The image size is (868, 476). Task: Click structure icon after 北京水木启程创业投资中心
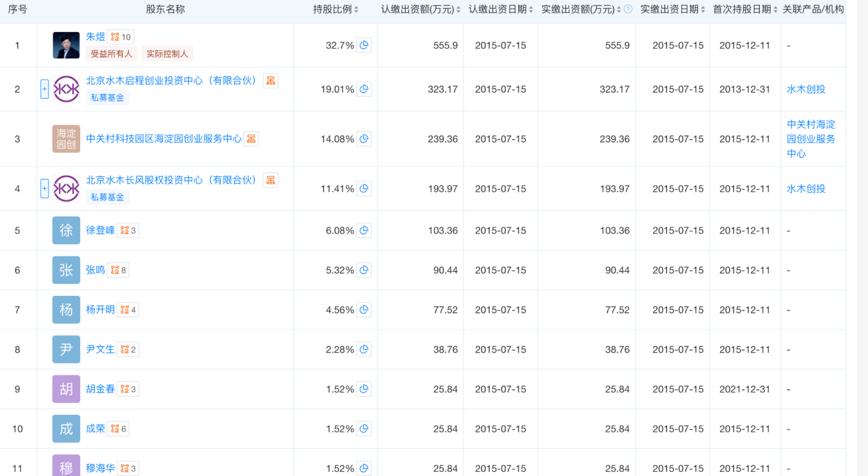pos(271,81)
